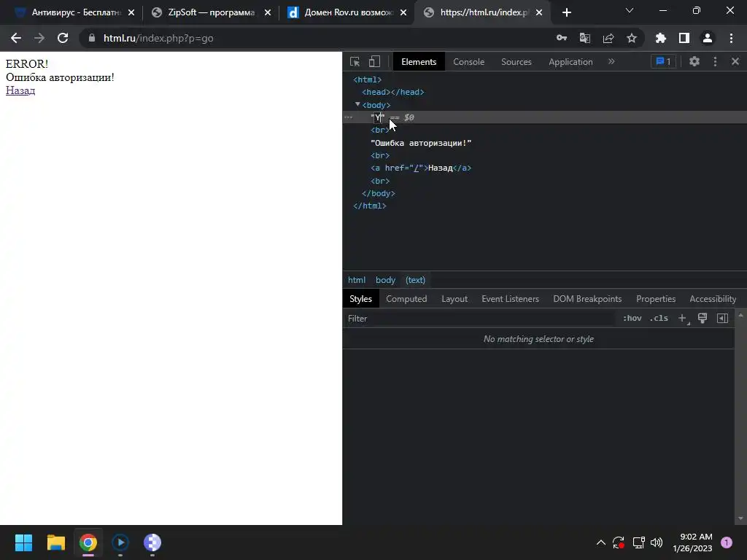Select the <head></head> node

[393, 92]
